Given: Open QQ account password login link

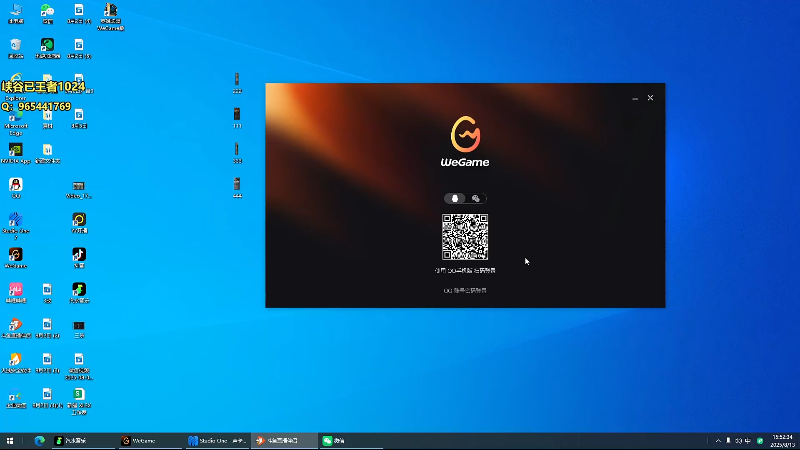Looking at the screenshot, I should [x=465, y=290].
